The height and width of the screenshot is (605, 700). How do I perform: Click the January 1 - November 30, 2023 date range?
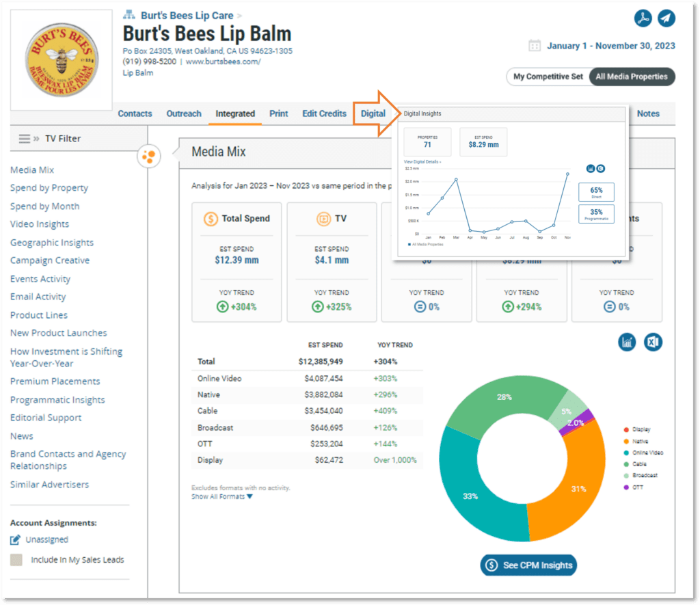coord(610,46)
